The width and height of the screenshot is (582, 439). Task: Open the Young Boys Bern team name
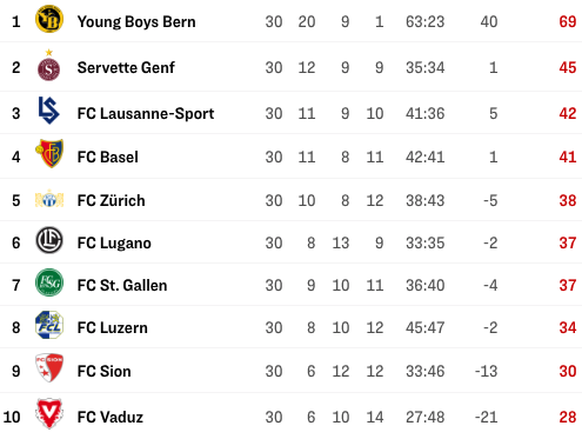tap(136, 22)
